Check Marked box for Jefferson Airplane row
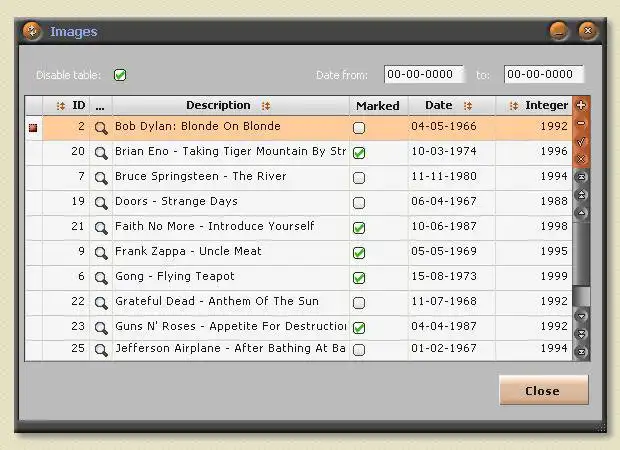 coord(359,350)
